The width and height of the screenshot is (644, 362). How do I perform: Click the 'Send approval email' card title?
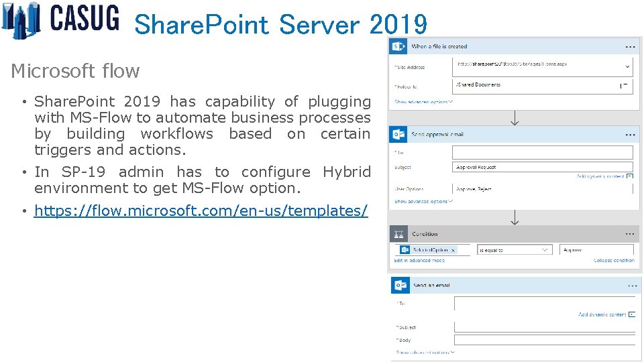tap(437, 134)
